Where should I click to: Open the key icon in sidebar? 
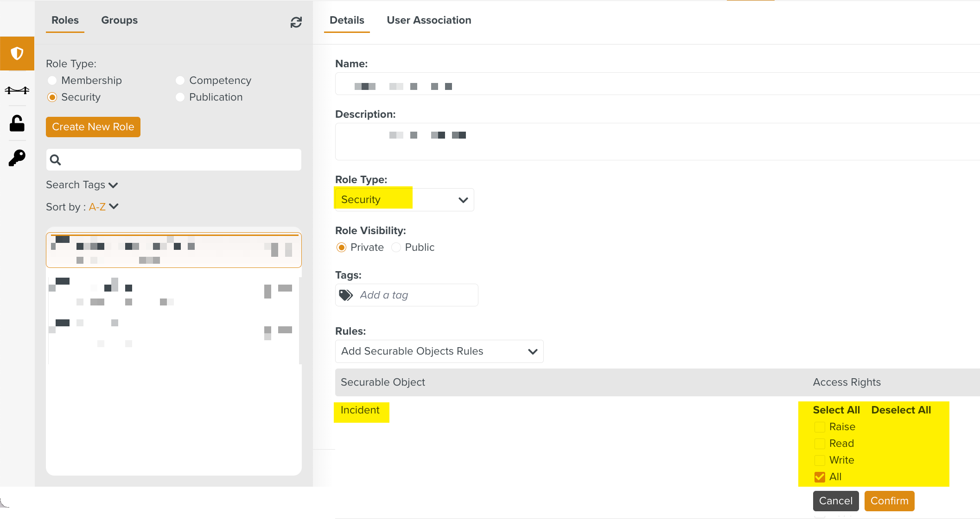[x=17, y=158]
